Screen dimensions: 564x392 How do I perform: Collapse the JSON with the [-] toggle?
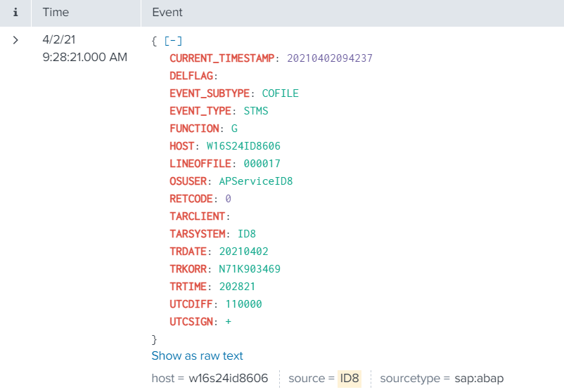pos(172,41)
